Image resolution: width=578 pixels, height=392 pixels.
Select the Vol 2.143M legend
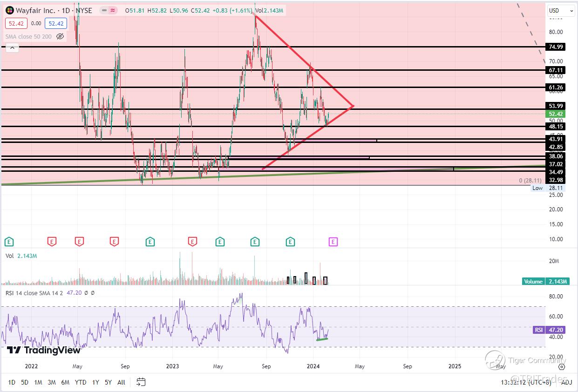(21, 256)
